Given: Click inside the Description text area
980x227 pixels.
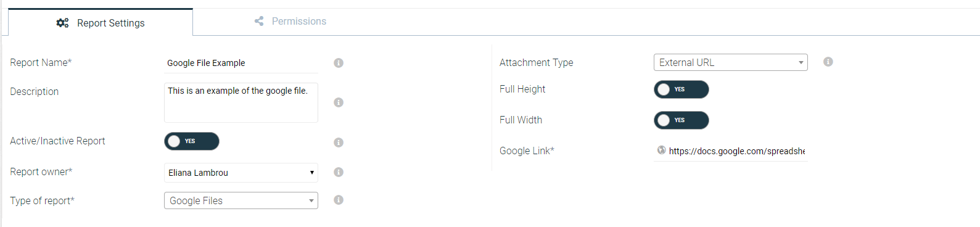Looking at the screenshot, I should pos(241,102).
